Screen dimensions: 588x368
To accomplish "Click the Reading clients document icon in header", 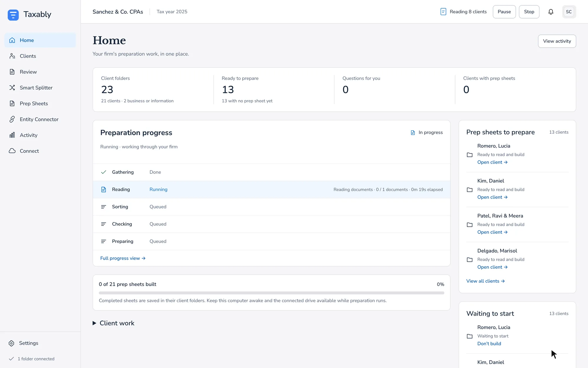I will coord(443,12).
